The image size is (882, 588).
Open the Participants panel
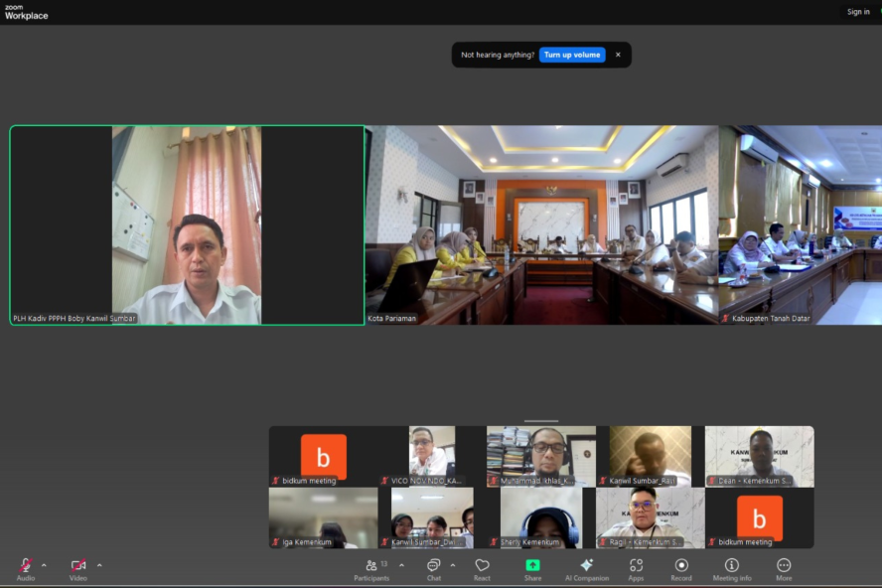pos(371,567)
